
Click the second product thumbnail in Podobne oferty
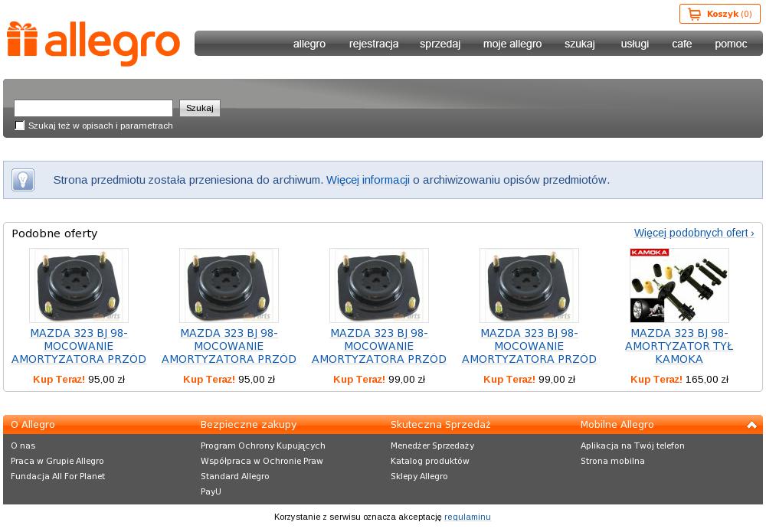pyautogui.click(x=229, y=286)
